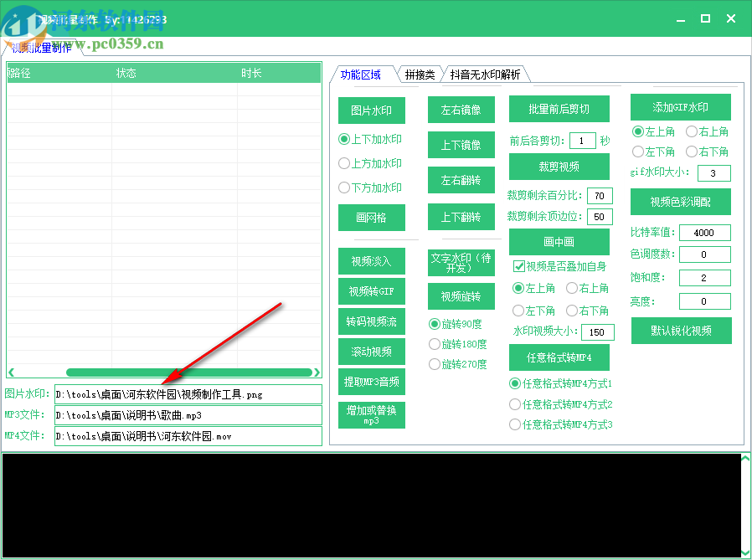Viewport: 752px width, 560px height.
Task: Click the 默认锐化视频 button
Action: pyautogui.click(x=681, y=331)
